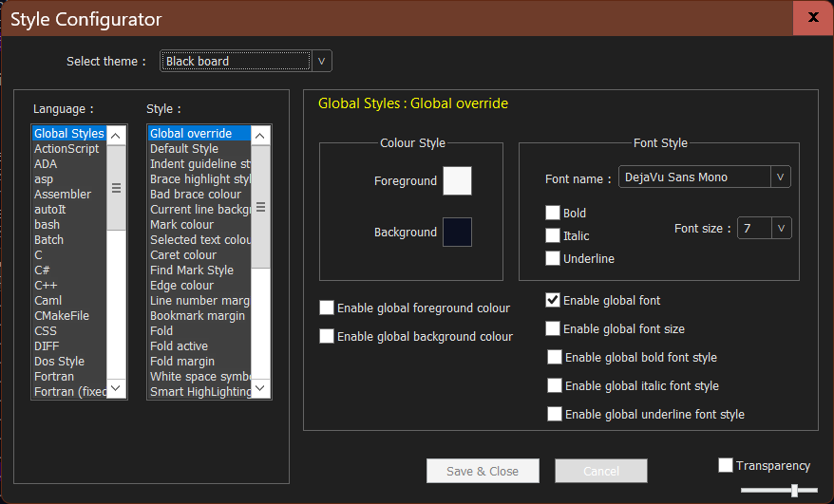The image size is (834, 504).
Task: Select C# in Language list
Action: (x=69, y=271)
